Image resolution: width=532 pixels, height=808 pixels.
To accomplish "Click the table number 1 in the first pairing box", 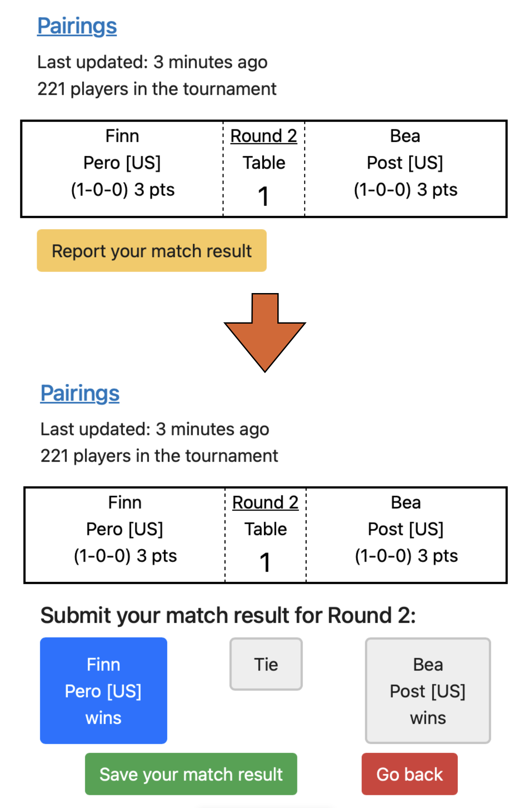I will click(263, 197).
